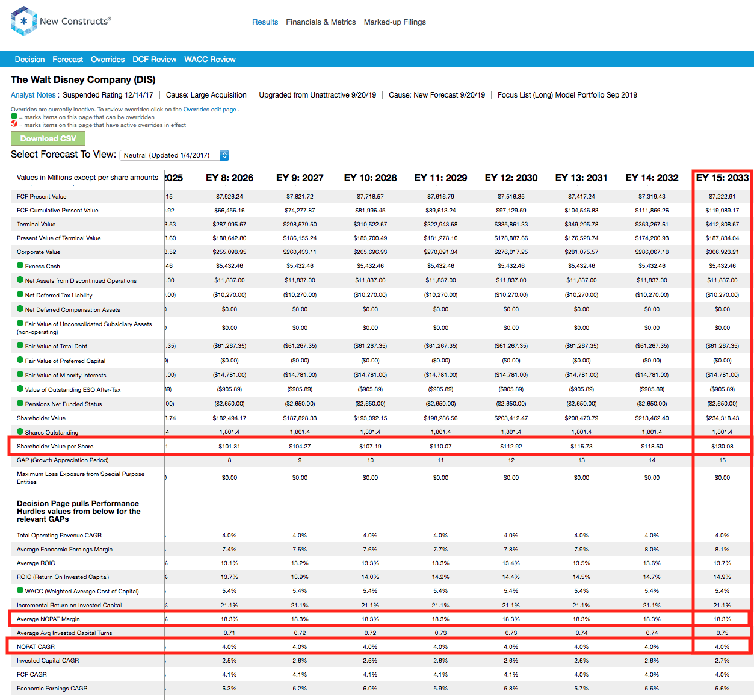Click $7,222.91 FCF present value cell
Screen dimensions: 754x700
(722, 197)
